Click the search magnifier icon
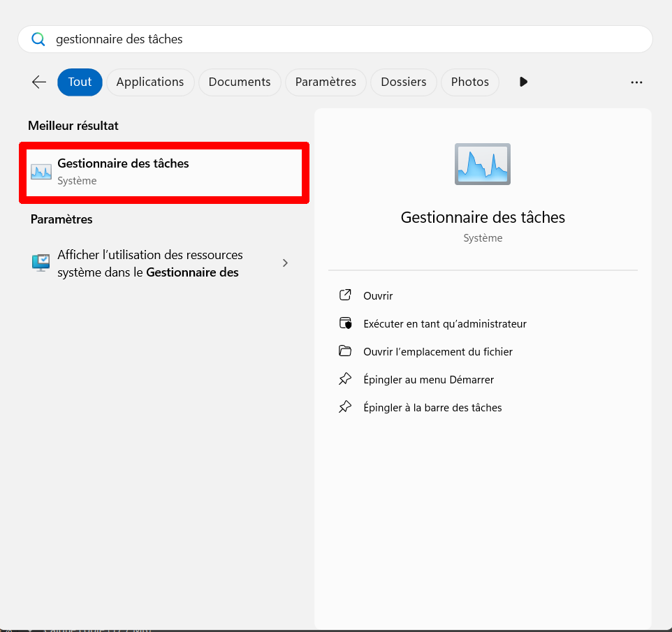Screen dimensions: 672x632 [38, 39]
